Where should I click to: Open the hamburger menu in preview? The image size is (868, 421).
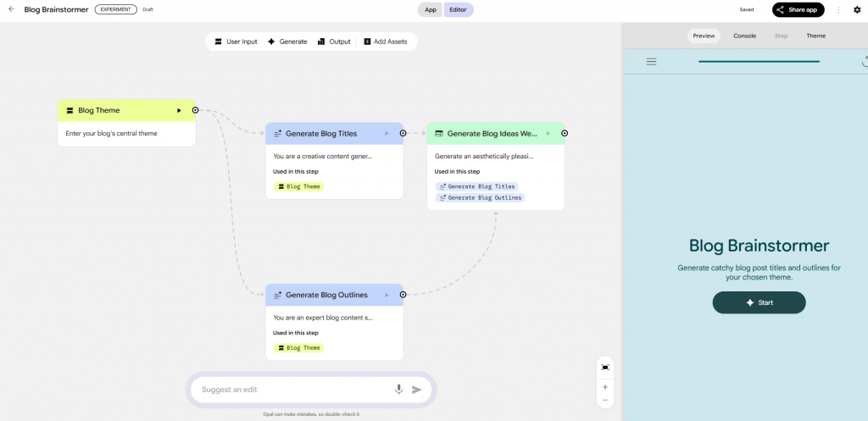click(x=651, y=61)
